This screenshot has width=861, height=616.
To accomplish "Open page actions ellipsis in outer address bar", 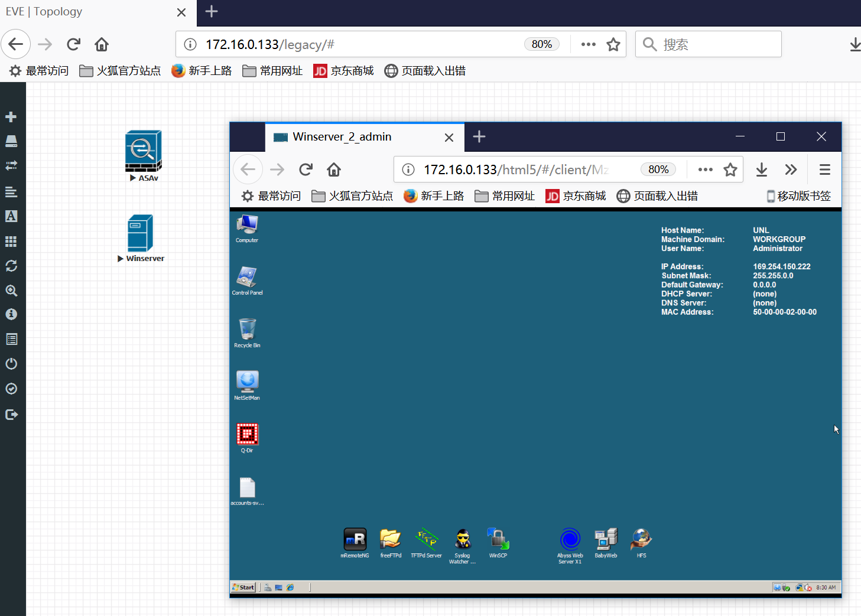I will (x=588, y=44).
